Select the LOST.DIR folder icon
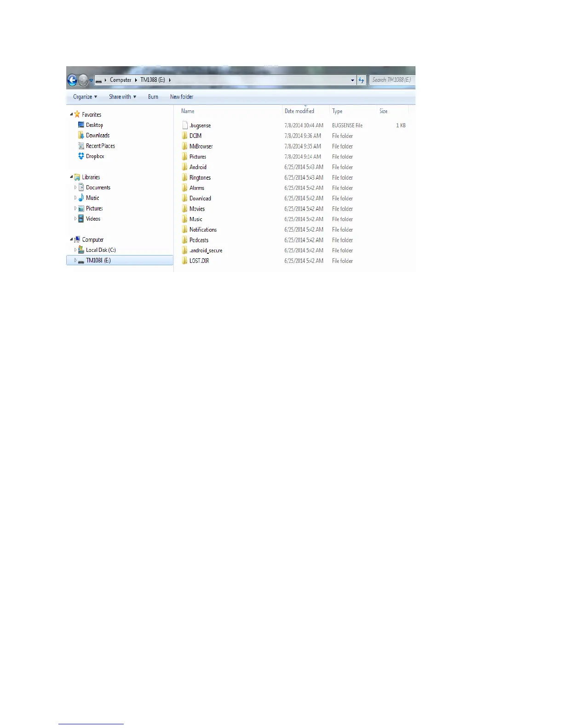Screen dimensions: 563x728 click(x=184, y=261)
